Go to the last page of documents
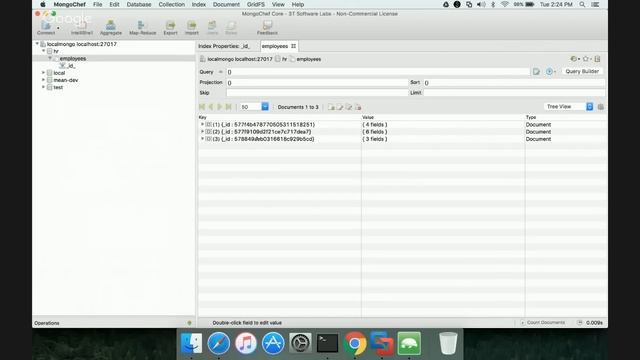The width and height of the screenshot is (640, 360). click(229, 107)
